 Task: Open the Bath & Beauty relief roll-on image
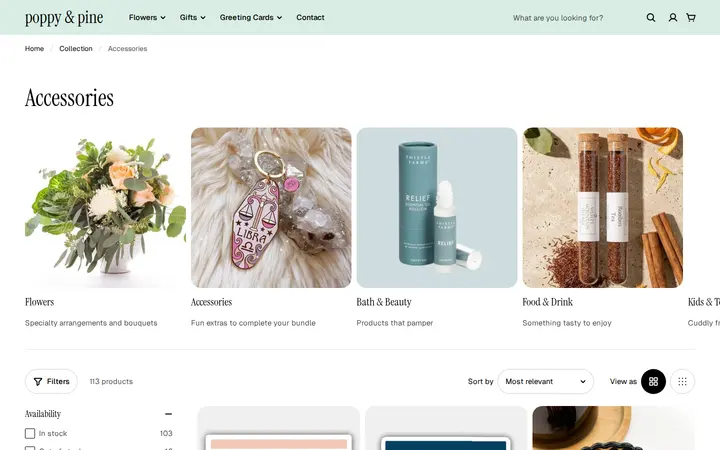[437, 208]
